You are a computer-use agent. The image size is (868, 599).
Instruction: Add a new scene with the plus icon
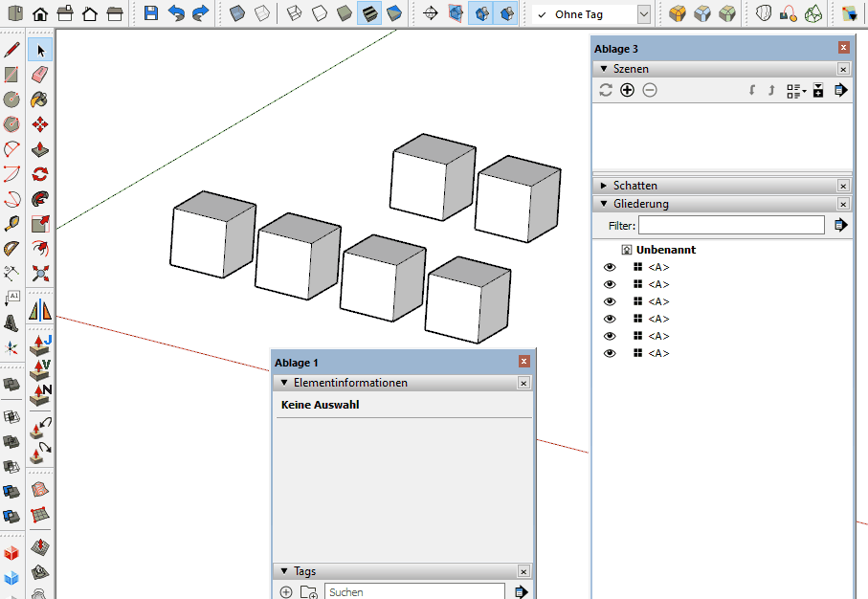point(627,90)
